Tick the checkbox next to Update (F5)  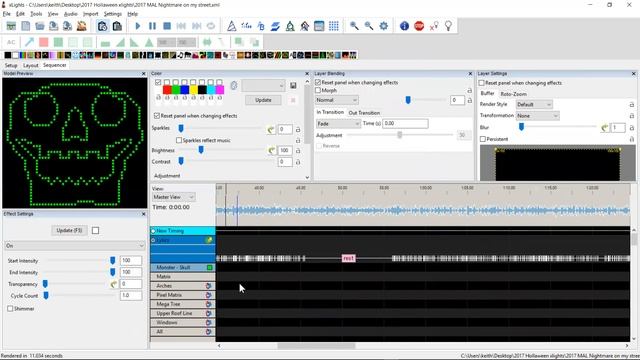coord(96,231)
